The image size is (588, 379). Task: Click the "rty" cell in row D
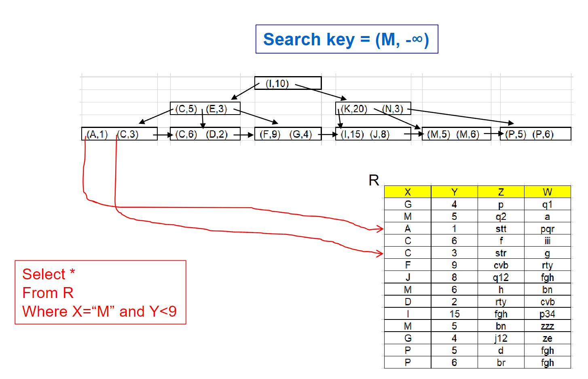click(x=501, y=302)
